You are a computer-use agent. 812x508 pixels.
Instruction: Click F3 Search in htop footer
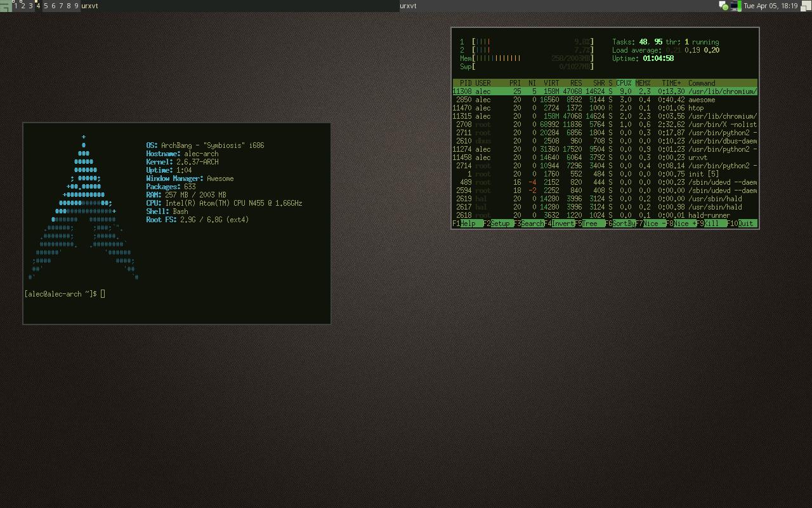pyautogui.click(x=529, y=224)
